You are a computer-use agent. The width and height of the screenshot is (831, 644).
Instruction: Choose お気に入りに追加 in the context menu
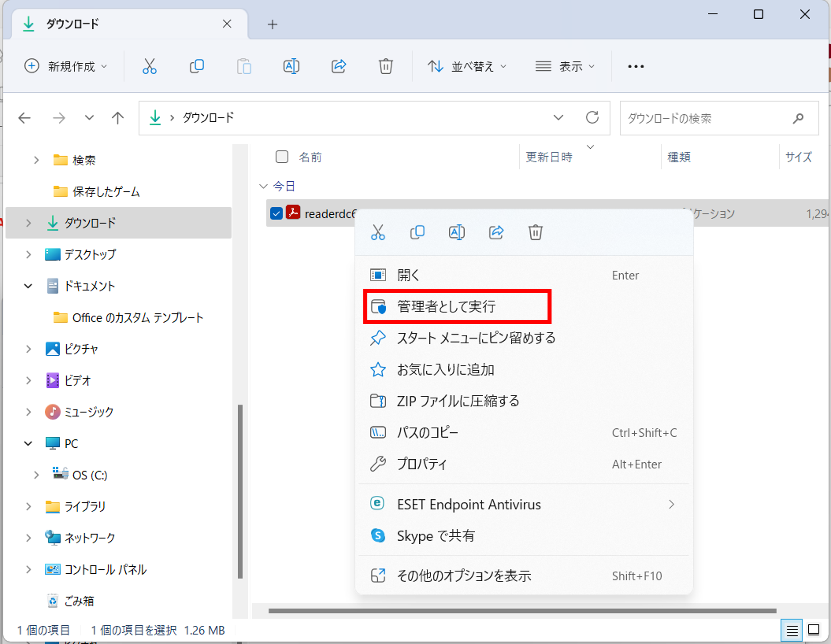tap(524, 370)
